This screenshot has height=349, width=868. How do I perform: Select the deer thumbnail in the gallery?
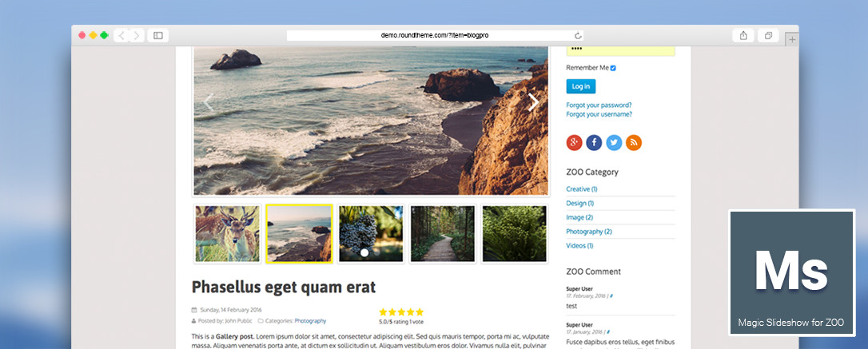228,233
